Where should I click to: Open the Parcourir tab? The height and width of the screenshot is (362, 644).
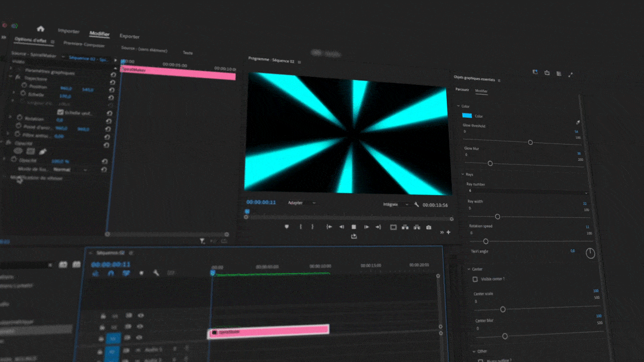(462, 90)
